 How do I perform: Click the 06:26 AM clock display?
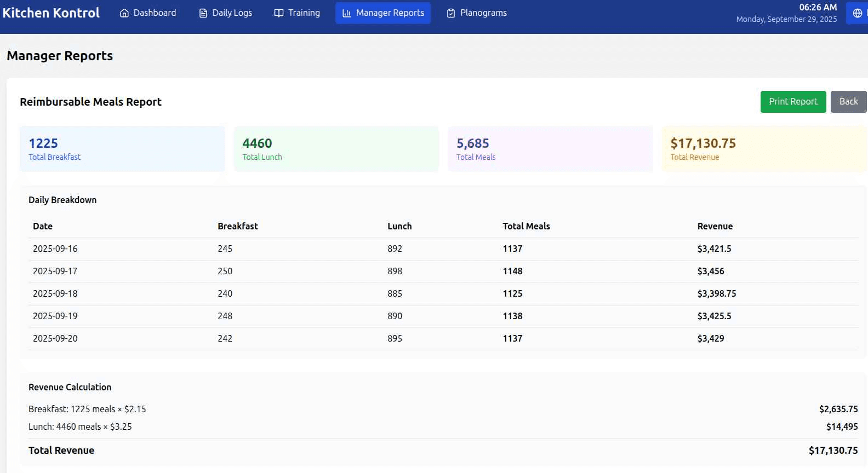[x=818, y=8]
